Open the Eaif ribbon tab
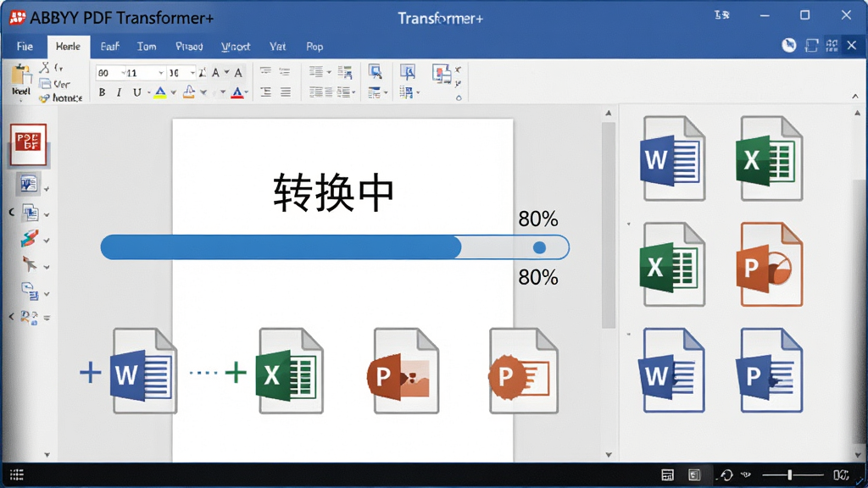 (x=109, y=47)
